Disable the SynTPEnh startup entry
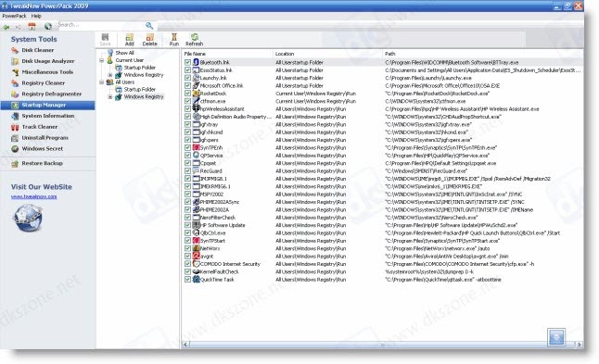Screen dimensions: 599x364 [187, 147]
